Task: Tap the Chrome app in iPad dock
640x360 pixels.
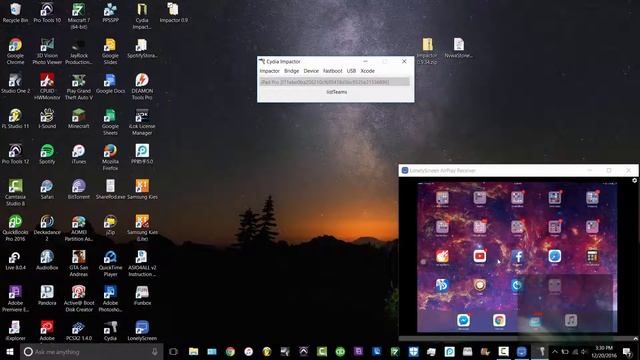Action: coord(499,320)
